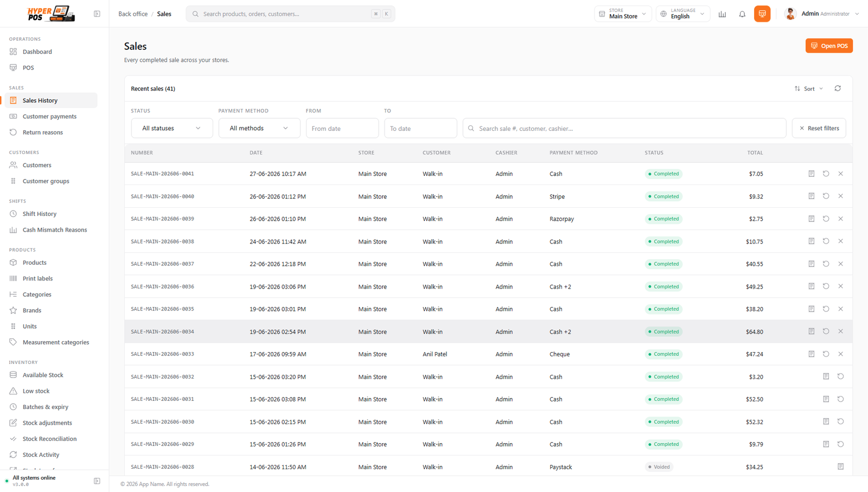View receipt for sale 0041

tap(812, 174)
